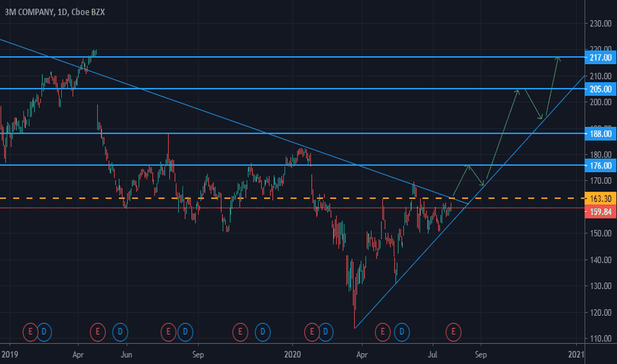Click the 170.00 price axis tick

point(600,181)
